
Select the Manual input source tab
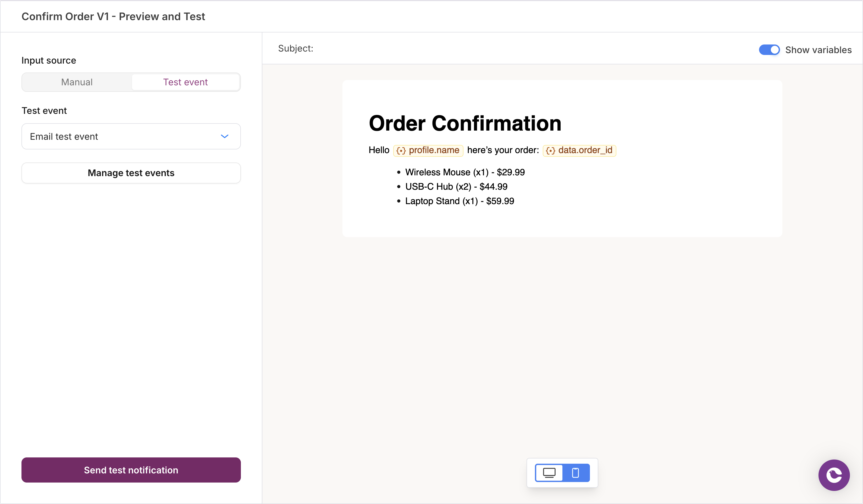click(77, 82)
